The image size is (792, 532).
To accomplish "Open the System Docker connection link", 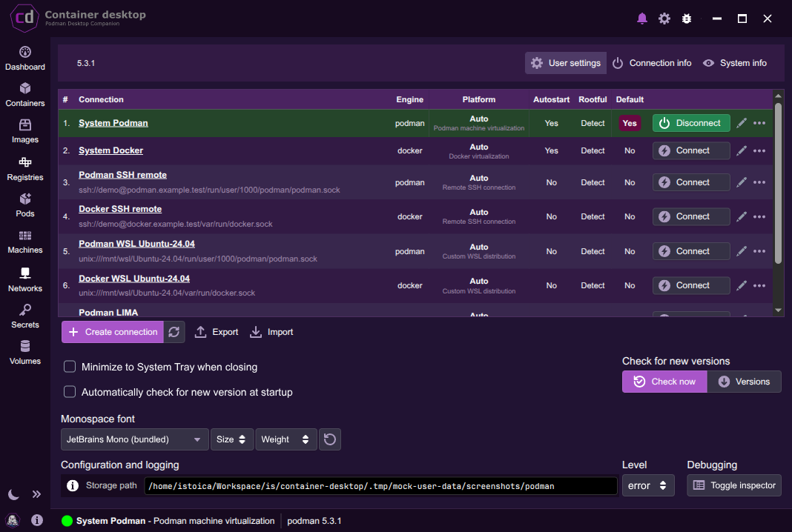I will (x=110, y=151).
